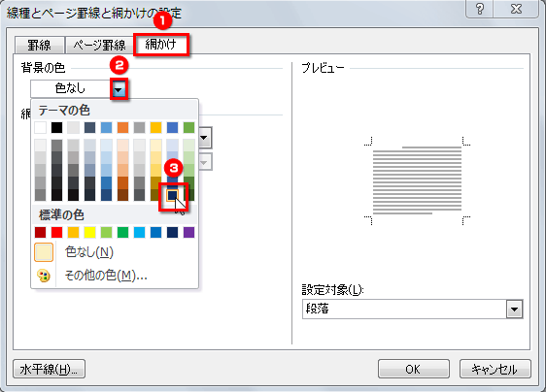Click the paint palette icon for その他の色
The image size is (546, 392).
44,276
